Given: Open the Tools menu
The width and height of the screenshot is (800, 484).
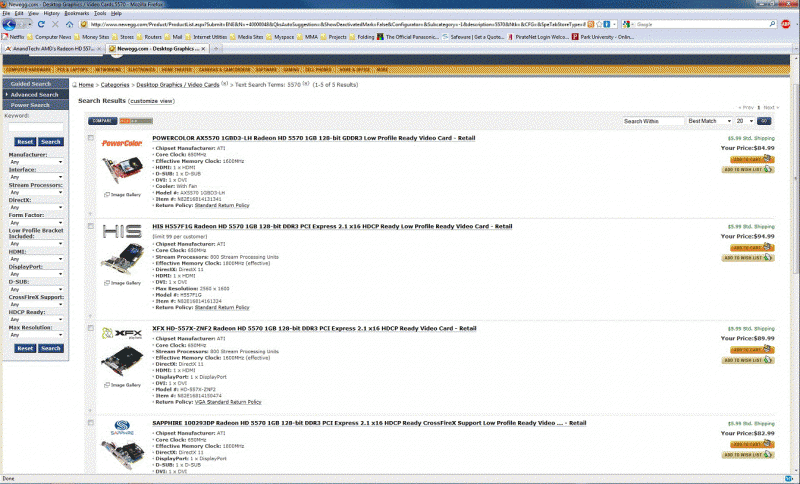Looking at the screenshot, I should [x=100, y=13].
